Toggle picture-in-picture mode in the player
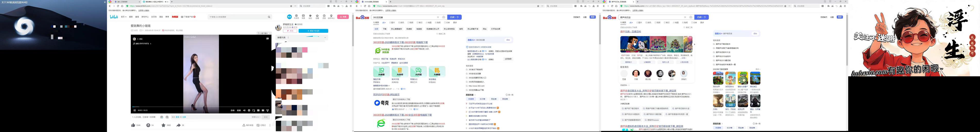 point(254,110)
